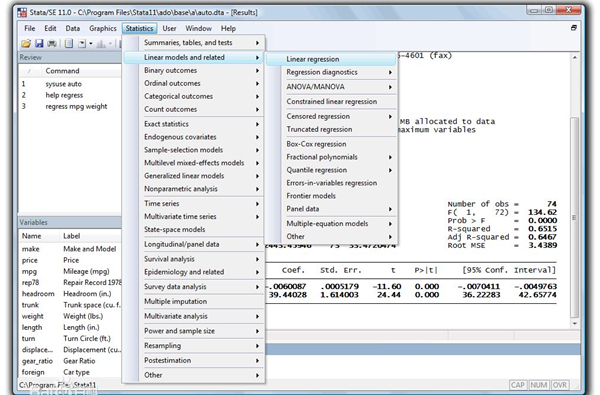Image resolution: width=600 pixels, height=395 pixels.
Task: Expand the ANOVA/MANOVA submenu
Action: tap(331, 87)
